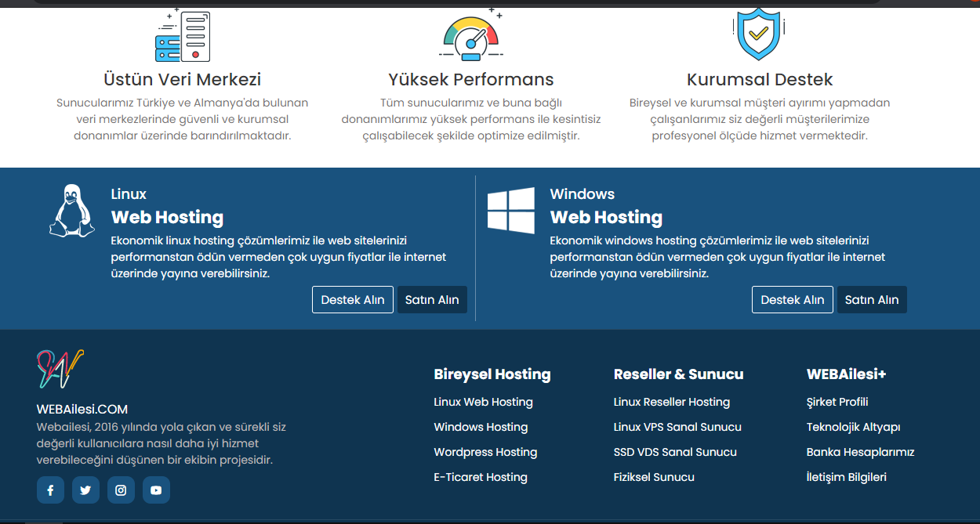Click the Facebook social icon
This screenshot has width=980, height=524.
coord(50,490)
